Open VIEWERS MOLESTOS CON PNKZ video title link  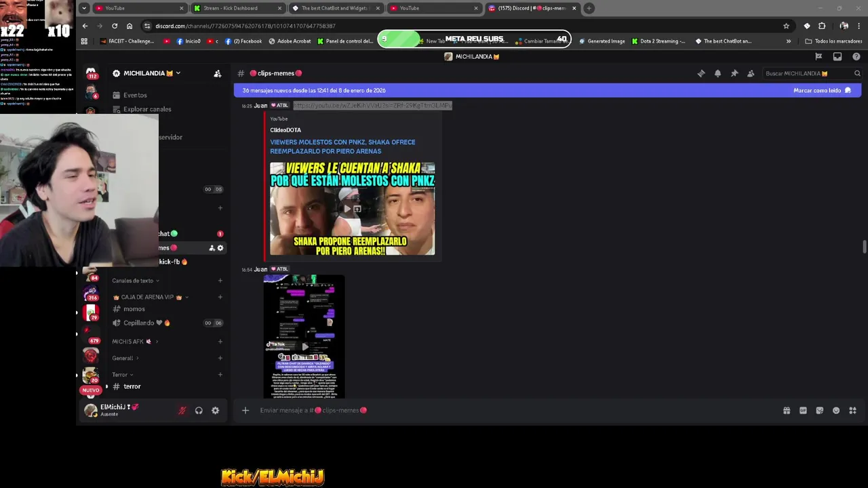pyautogui.click(x=342, y=146)
